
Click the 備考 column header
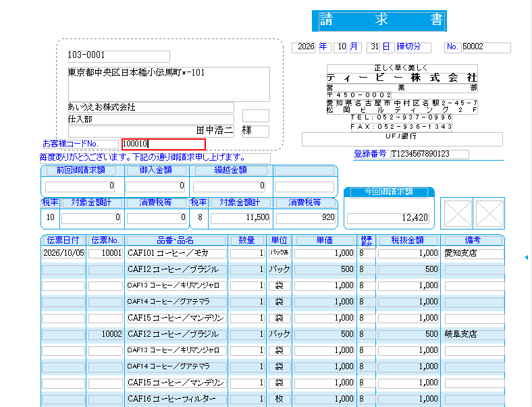473,240
